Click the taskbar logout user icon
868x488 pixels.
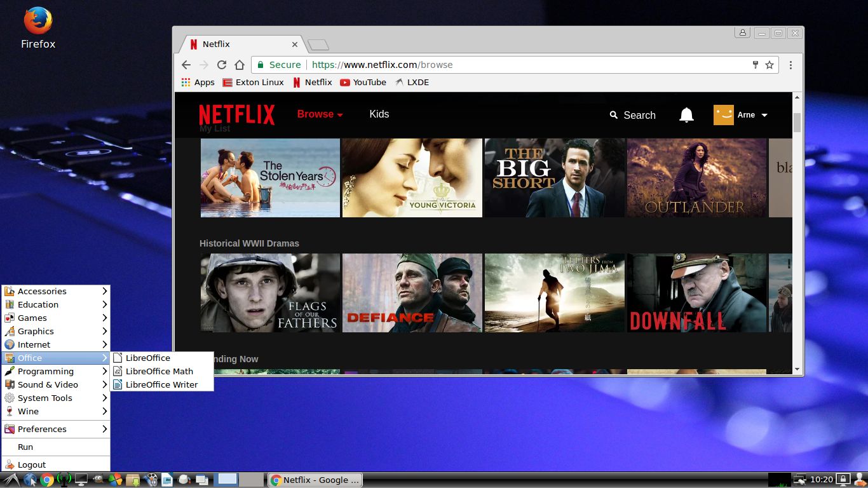coord(859,480)
